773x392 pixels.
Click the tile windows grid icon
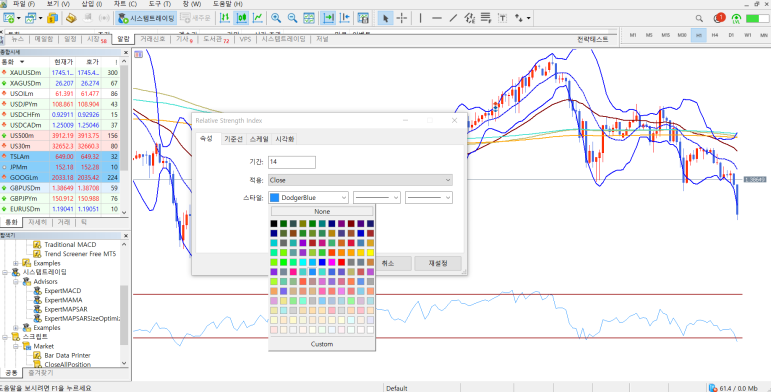click(309, 18)
